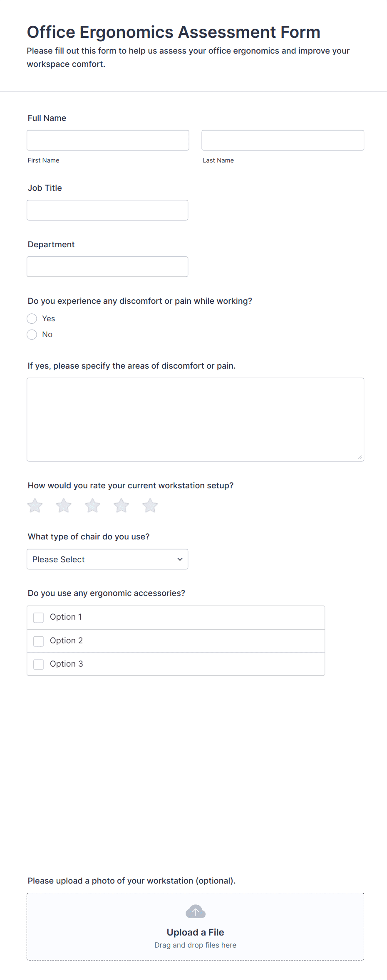Click the Last Name input field
The height and width of the screenshot is (980, 387).
283,140
